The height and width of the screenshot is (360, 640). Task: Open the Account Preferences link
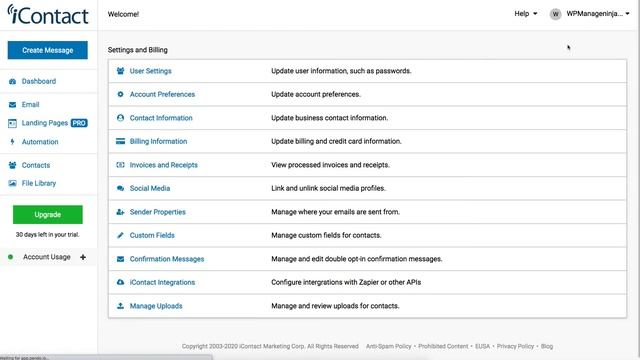(162, 94)
